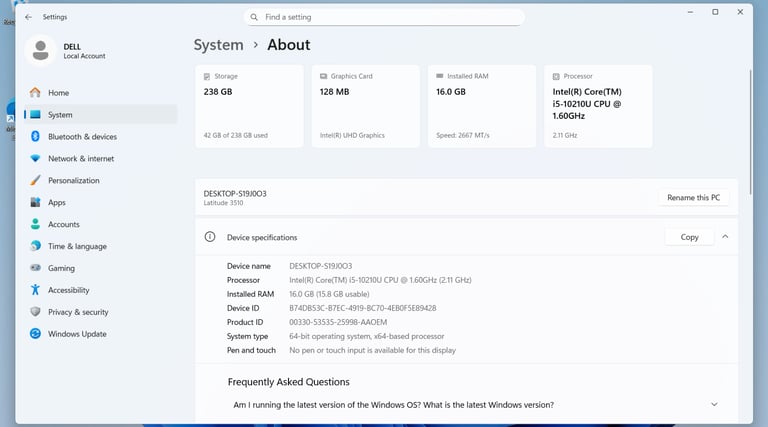Open Time & language settings

point(100,246)
